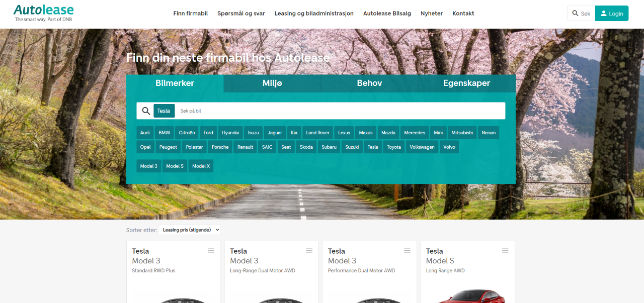Pick Toyota brand chip

click(x=394, y=147)
